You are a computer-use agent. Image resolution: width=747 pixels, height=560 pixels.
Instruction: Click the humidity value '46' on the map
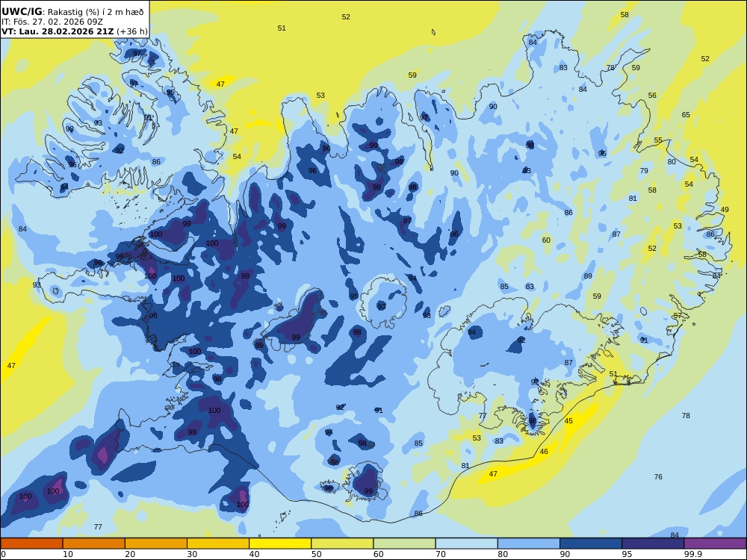click(x=544, y=452)
